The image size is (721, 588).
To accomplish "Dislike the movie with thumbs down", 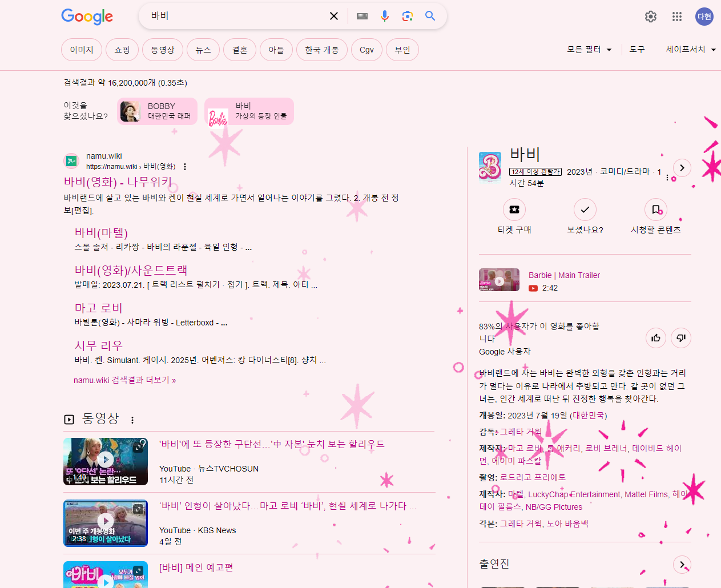I will [681, 338].
